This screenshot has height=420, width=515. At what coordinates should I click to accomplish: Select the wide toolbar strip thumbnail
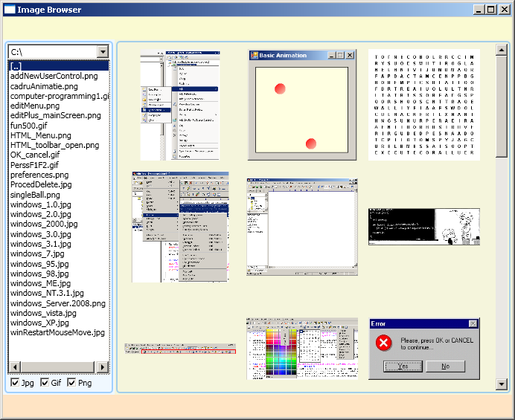coord(181,348)
